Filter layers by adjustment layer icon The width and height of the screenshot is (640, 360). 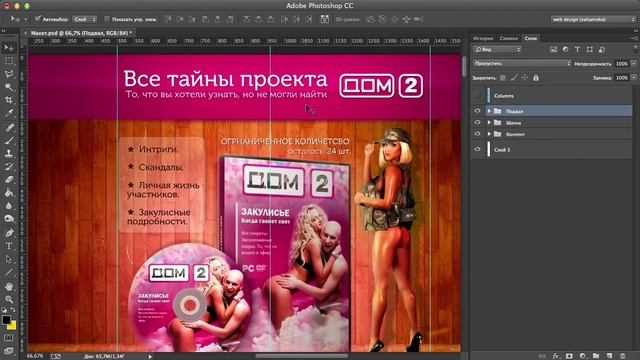point(565,49)
